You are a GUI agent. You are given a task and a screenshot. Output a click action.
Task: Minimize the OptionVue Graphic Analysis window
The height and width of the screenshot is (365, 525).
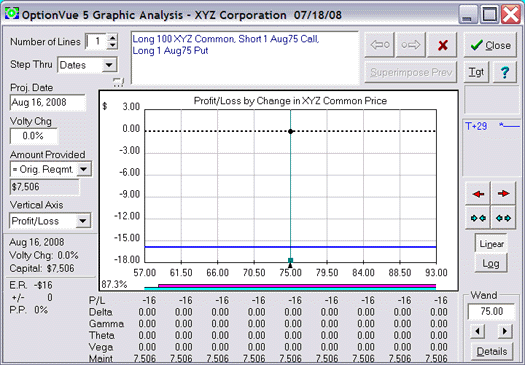(x=467, y=14)
